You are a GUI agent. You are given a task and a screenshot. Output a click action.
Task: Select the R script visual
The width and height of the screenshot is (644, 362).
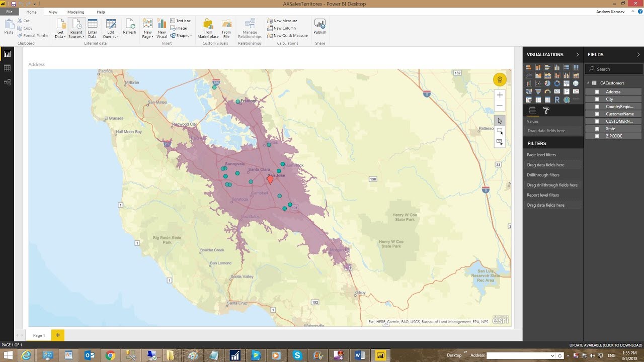tap(557, 100)
